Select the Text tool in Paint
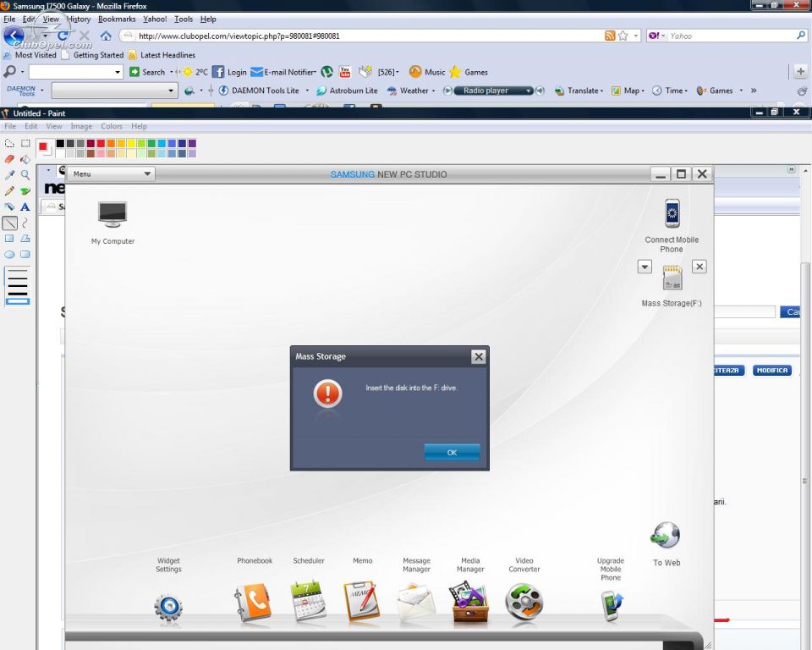Image resolution: width=812 pixels, height=650 pixels. pyautogui.click(x=25, y=207)
